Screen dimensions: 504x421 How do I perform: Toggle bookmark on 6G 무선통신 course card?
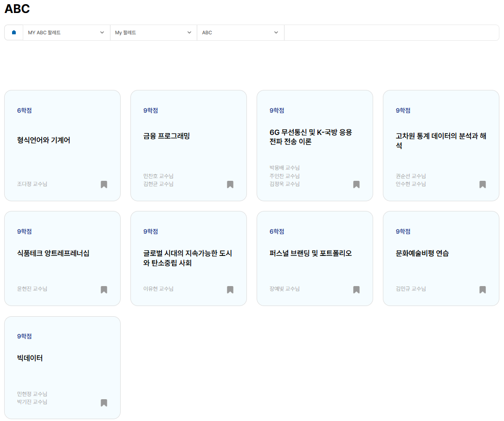coord(356,185)
